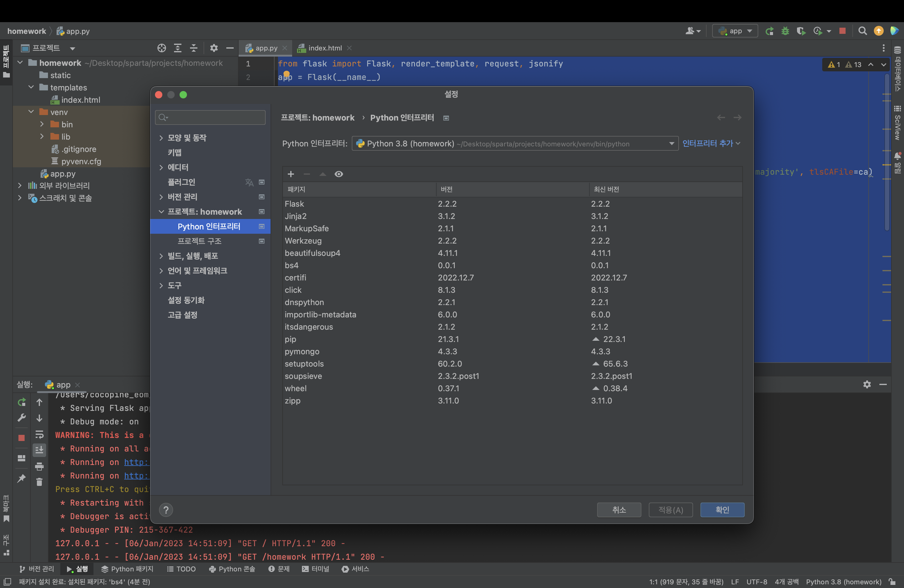Expand 언어 및 프레임워크 settings category
Image resolution: width=904 pixels, height=588 pixels.
coord(161,271)
